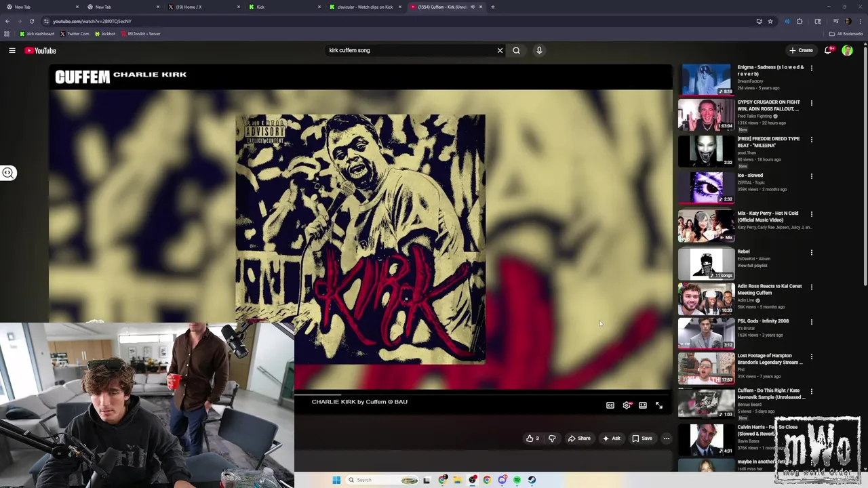Open the account avatar menu
Screen dimensions: 868x488
847,50
